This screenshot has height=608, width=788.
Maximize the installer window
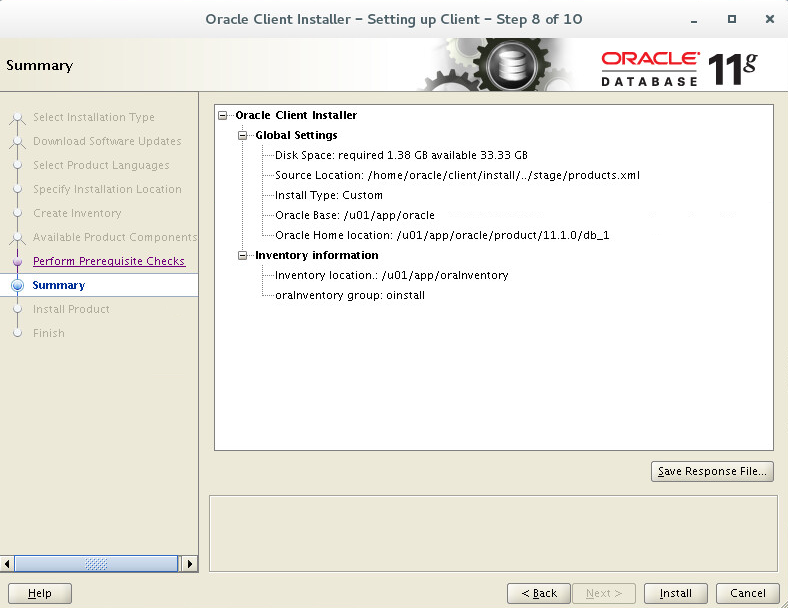[732, 19]
